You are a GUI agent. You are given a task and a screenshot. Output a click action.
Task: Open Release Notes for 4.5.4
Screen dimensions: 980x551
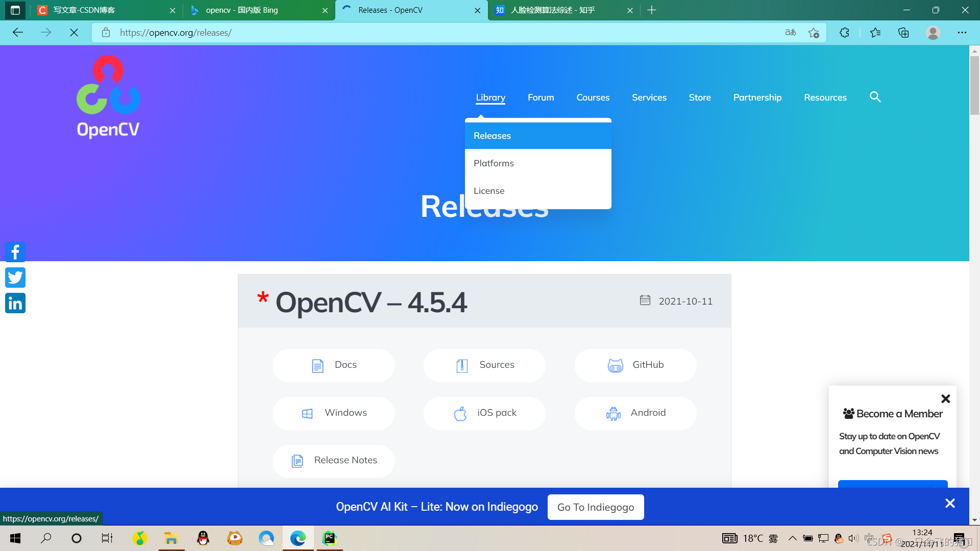pyautogui.click(x=333, y=461)
